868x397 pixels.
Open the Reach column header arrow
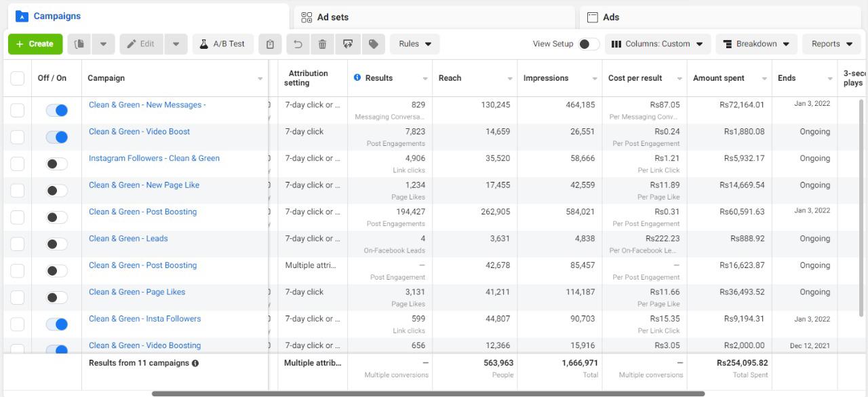[x=510, y=79]
